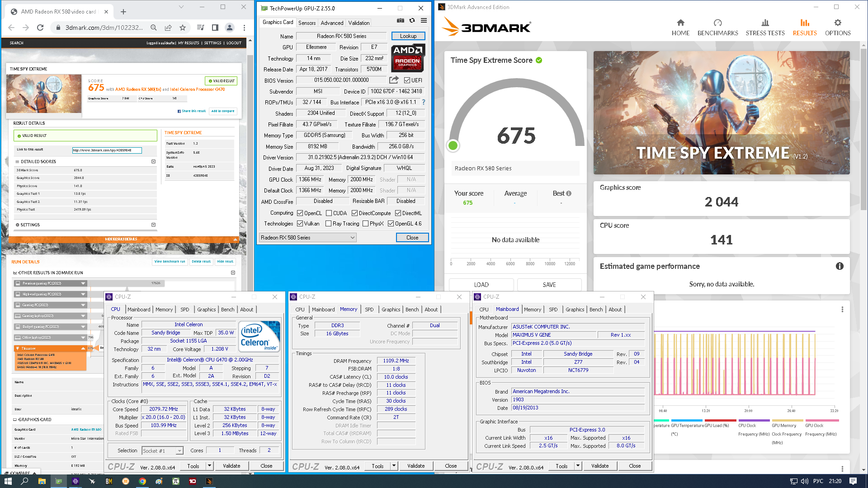This screenshot has width=868, height=488.
Task: Open Chrome's three-dot menu
Action: 244,28
